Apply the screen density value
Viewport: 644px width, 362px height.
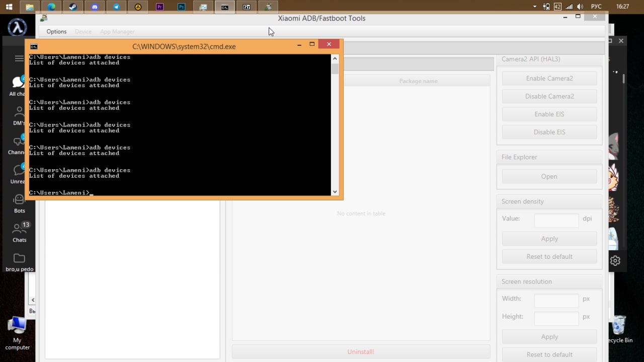[549, 239]
